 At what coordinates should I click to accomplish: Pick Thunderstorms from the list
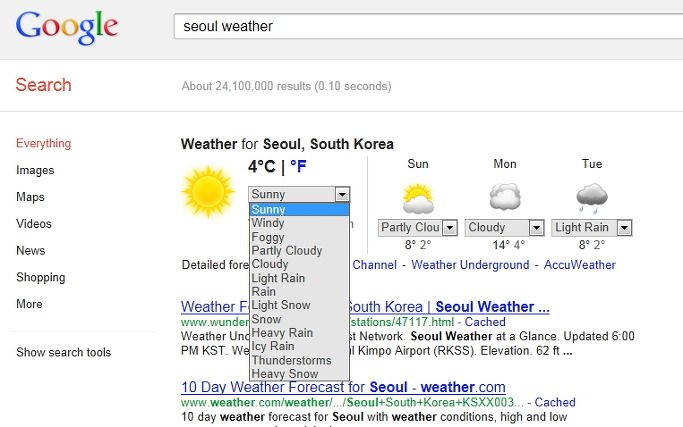pyautogui.click(x=299, y=360)
